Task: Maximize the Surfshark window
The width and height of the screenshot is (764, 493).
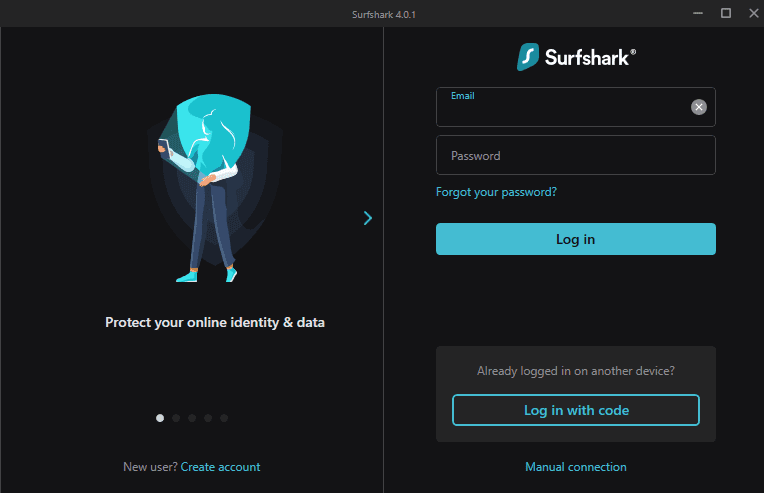Action: point(726,13)
